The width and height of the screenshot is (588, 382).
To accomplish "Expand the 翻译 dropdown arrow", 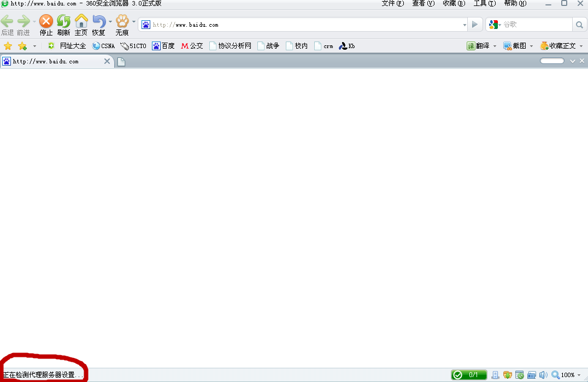I will [x=495, y=46].
